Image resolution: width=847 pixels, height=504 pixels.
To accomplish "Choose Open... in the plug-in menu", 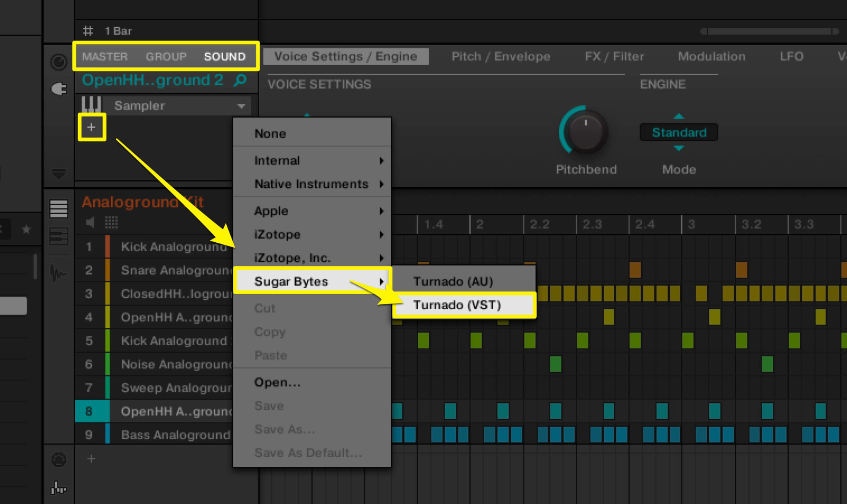I will 312,382.
